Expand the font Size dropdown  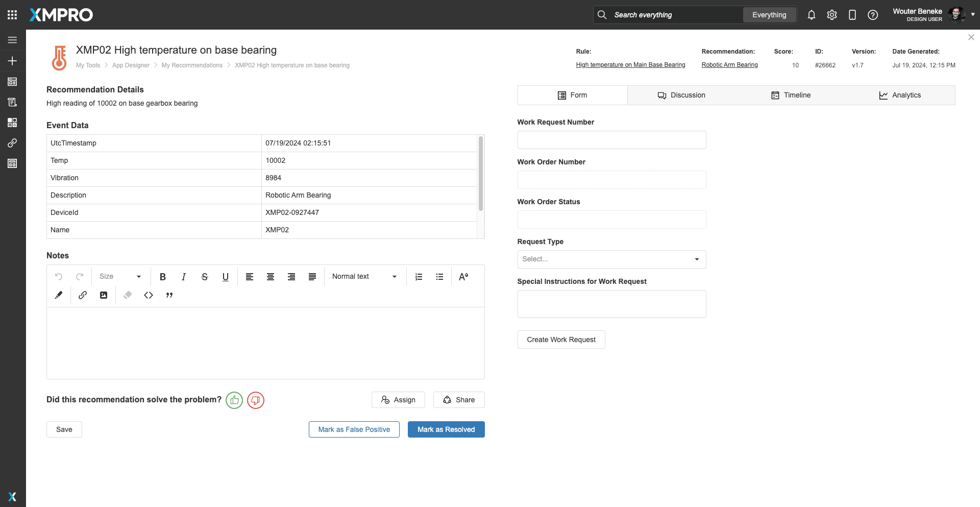pyautogui.click(x=120, y=277)
